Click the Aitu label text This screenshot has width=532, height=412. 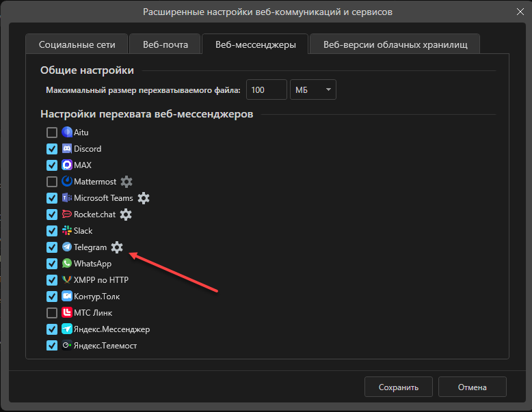pos(81,133)
